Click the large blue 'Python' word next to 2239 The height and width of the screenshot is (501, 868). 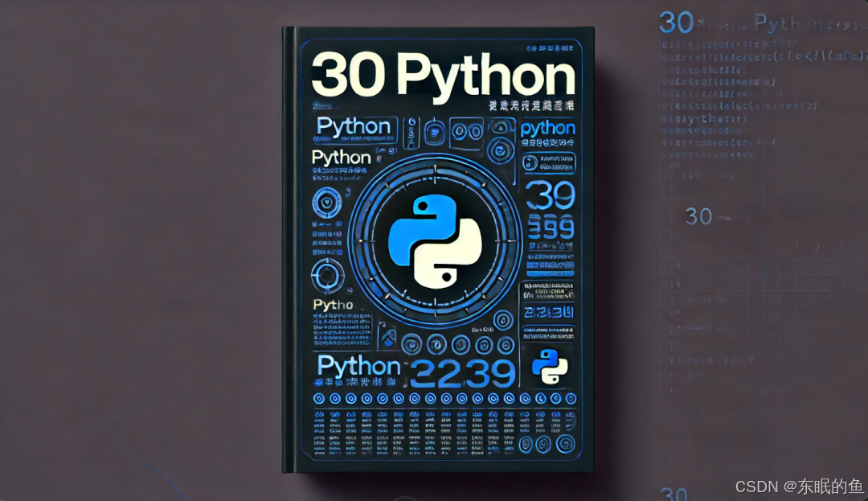(358, 367)
